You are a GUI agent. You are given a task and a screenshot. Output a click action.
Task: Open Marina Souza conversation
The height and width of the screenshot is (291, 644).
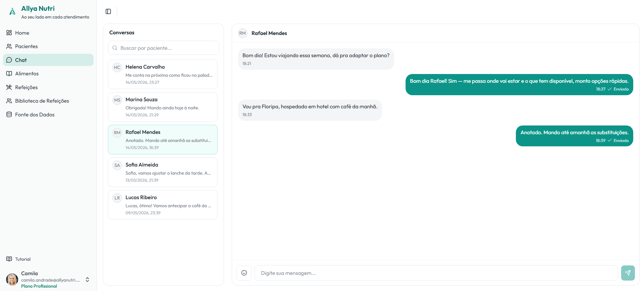(163, 107)
